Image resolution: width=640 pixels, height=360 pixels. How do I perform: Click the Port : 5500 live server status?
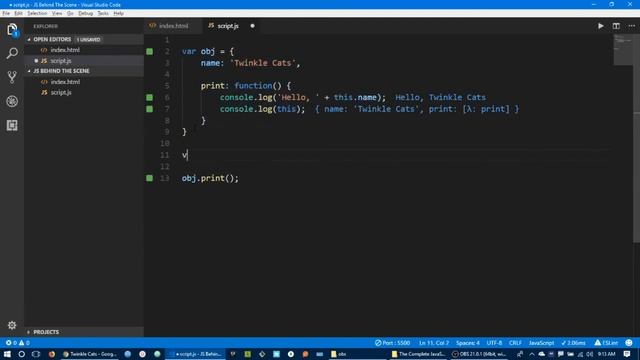click(x=393, y=343)
